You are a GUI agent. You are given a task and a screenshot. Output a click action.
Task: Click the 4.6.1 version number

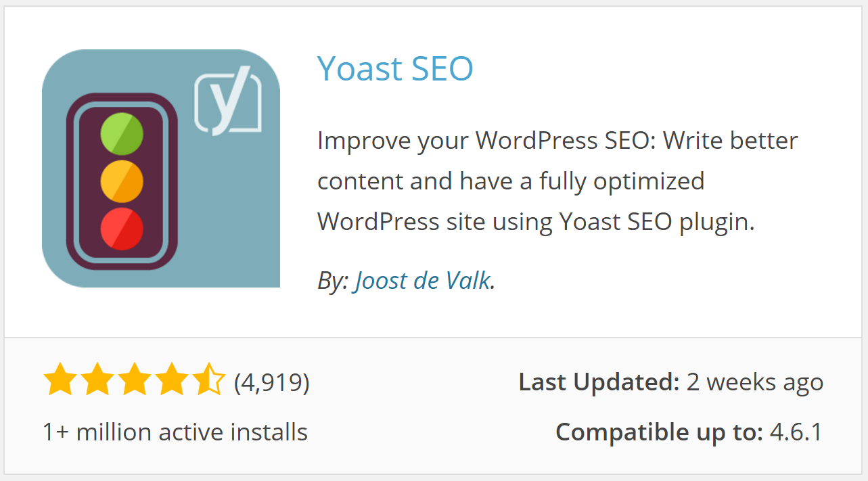[796, 432]
